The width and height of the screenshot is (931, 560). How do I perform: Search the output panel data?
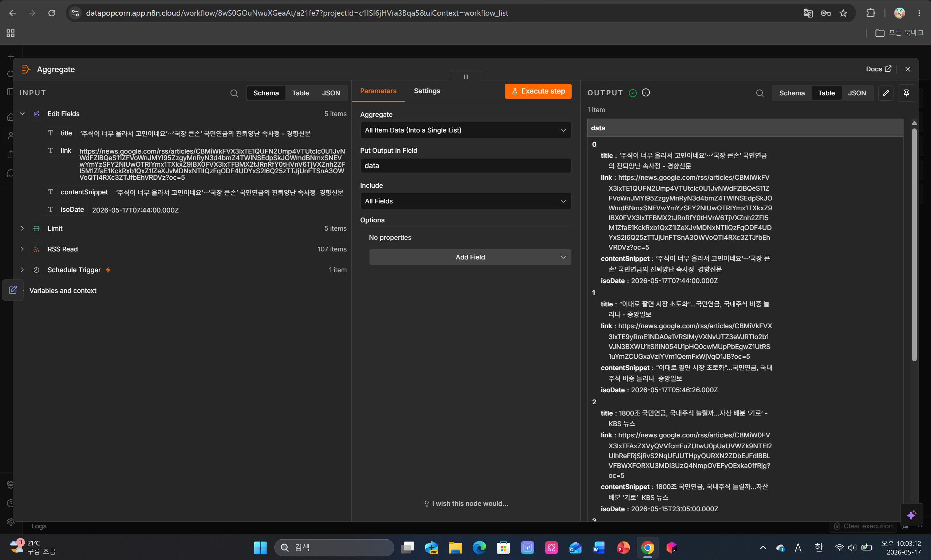click(760, 93)
